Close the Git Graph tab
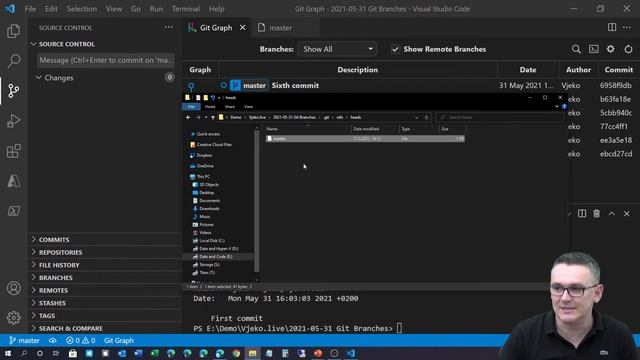 point(242,27)
